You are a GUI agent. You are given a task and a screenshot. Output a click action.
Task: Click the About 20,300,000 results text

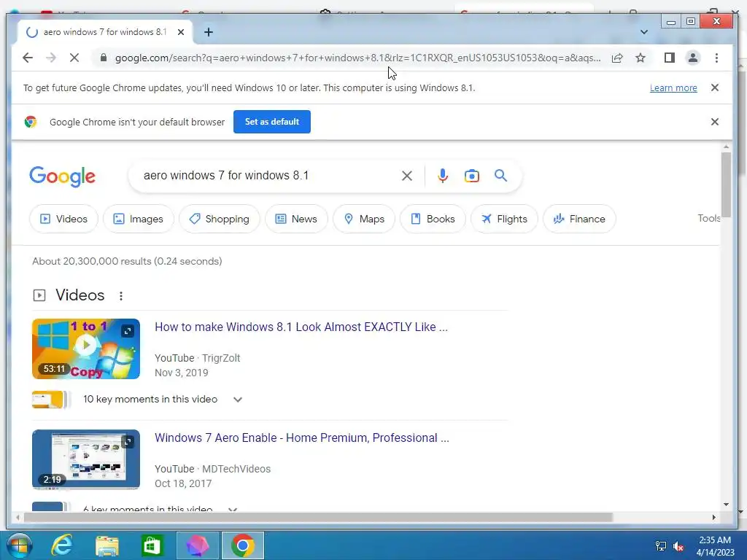127,262
